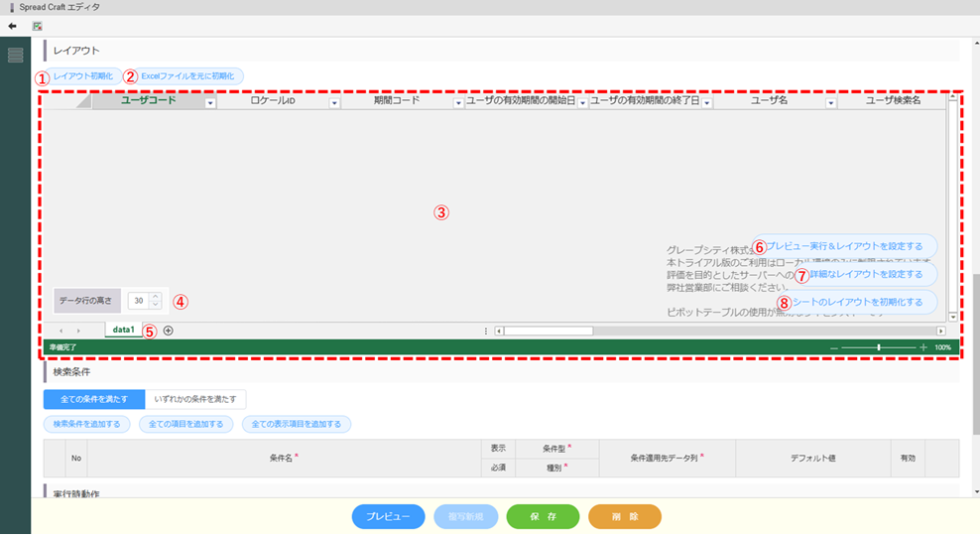Screen dimensions: 980x537
Task: Select いずれかの条件を満たす option
Action: (x=195, y=398)
